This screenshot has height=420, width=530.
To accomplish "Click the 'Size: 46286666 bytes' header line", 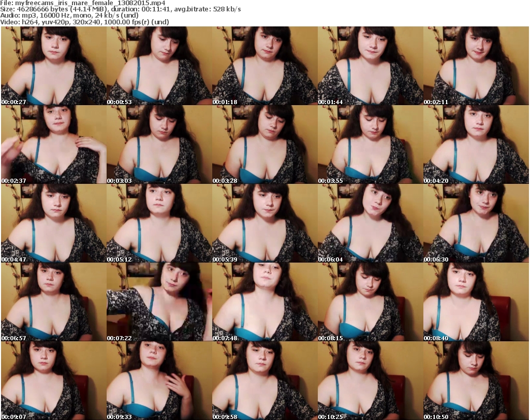I will coord(121,9).
